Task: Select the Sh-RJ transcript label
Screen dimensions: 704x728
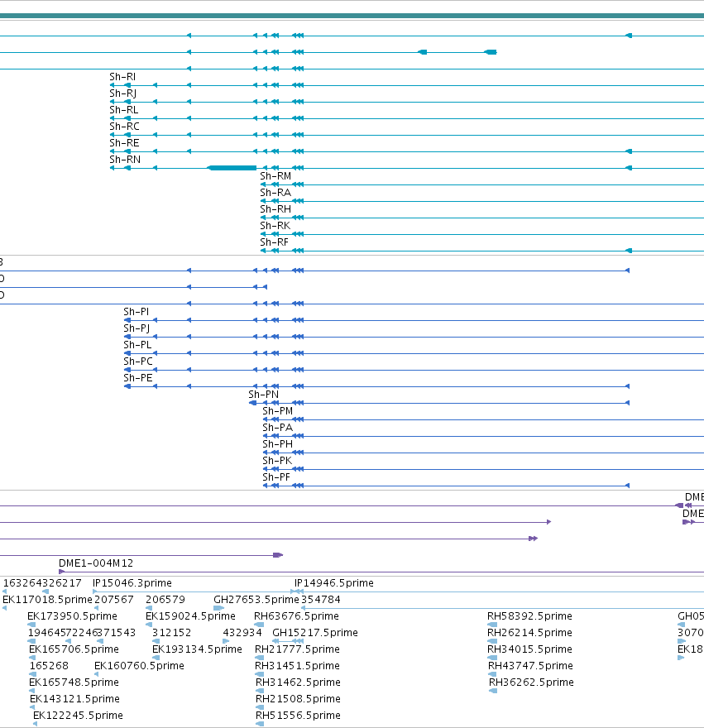Action: [x=123, y=93]
